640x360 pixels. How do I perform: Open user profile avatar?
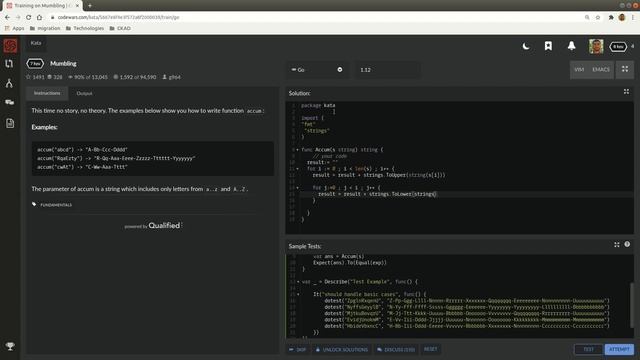click(x=596, y=47)
